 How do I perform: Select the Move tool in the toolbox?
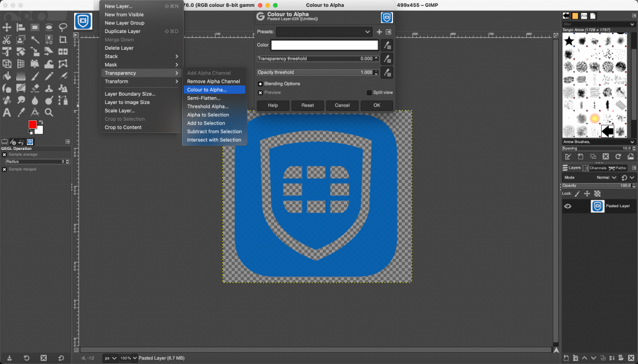pos(6,27)
